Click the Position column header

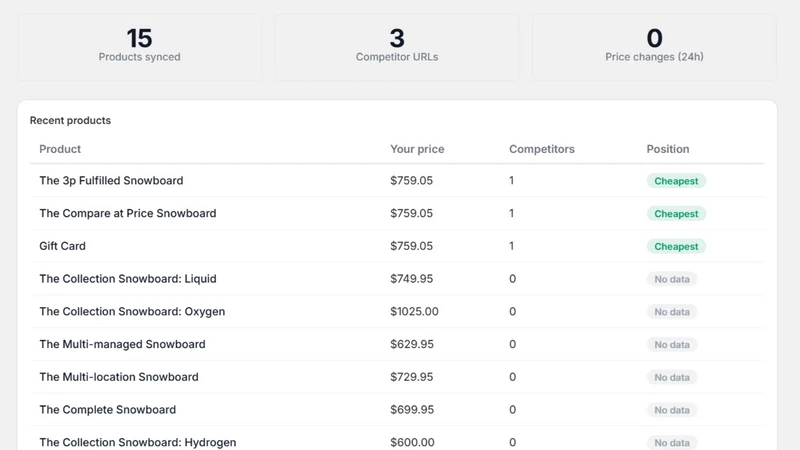[668, 149]
